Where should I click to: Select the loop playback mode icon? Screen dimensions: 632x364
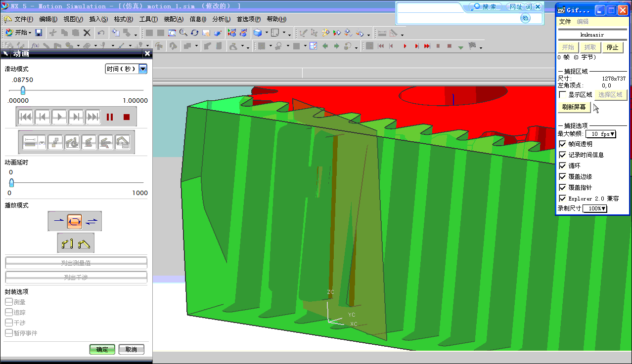point(75,221)
